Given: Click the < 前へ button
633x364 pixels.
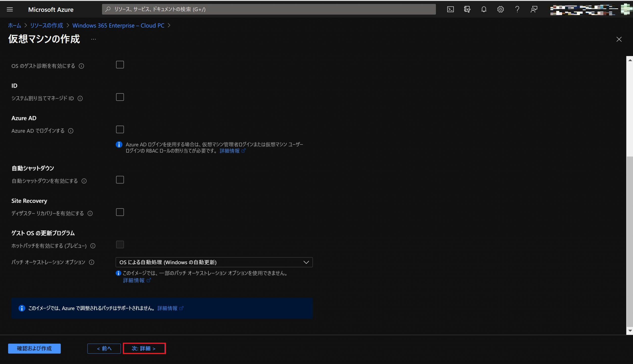Looking at the screenshot, I should [104, 348].
